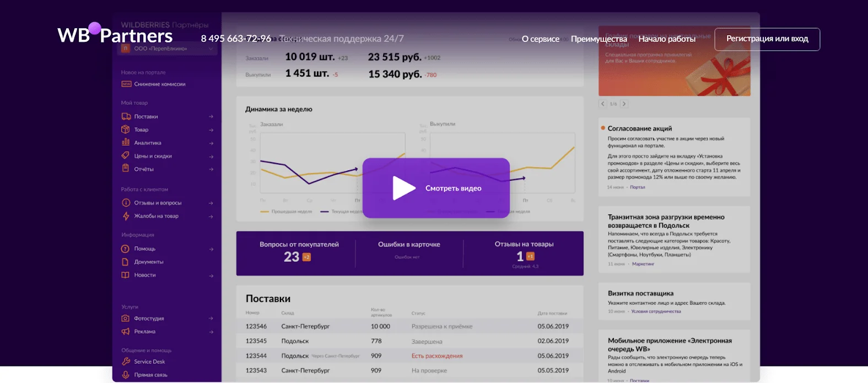Open Аналитика bar chart icon
The width and height of the screenshot is (868, 383).
126,142
